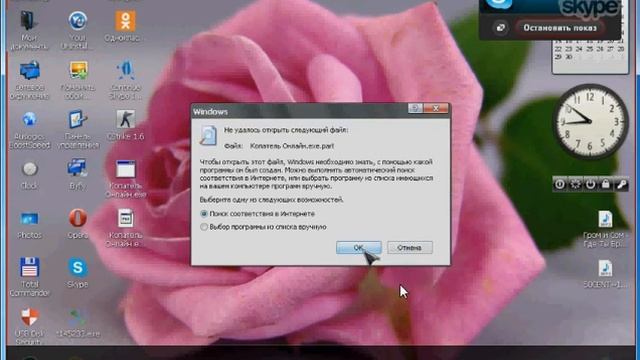640x360 pixels.
Task: Open the Photos desktop shortcut
Action: point(29,224)
